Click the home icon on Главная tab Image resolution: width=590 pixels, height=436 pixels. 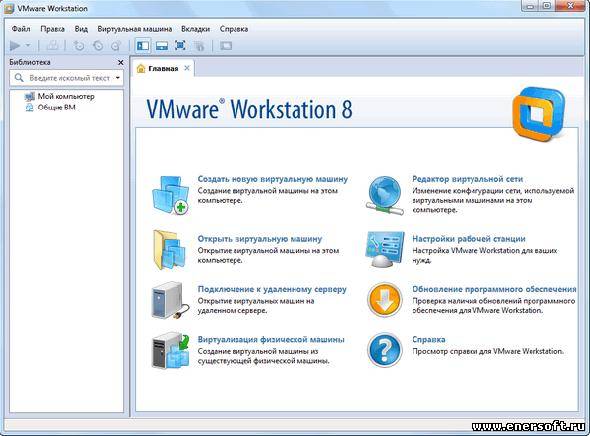141,68
